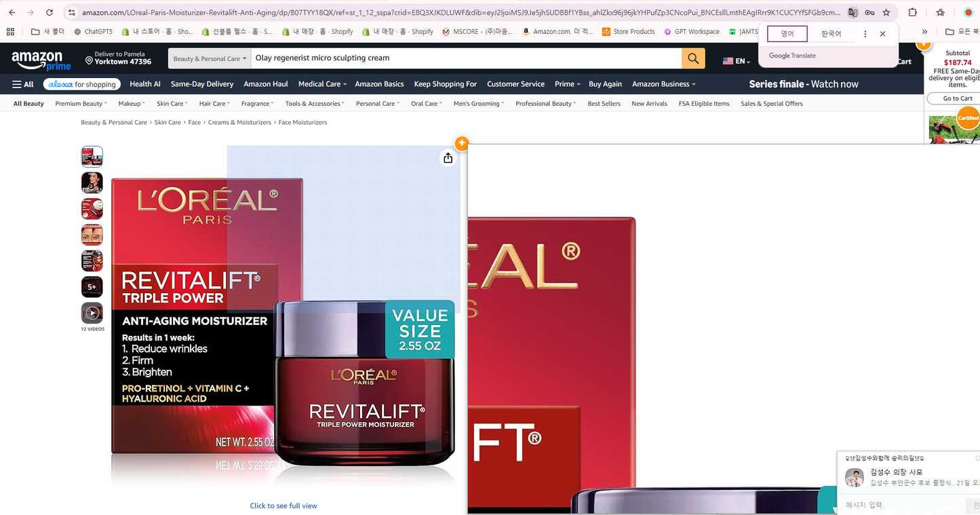Click the 메시지 입력 message input field
Image resolution: width=980 pixels, height=515 pixels.
pos(902,505)
